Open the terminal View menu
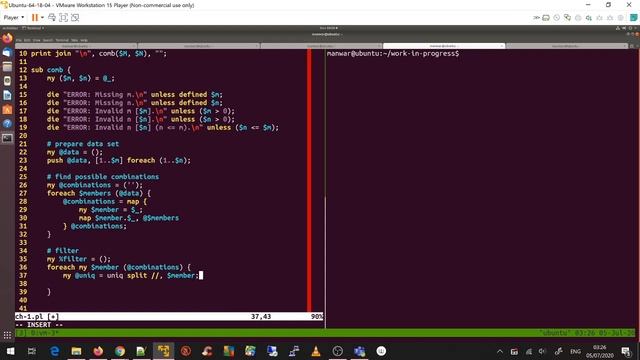Image resolution: width=640 pixels, height=360 pixels. click(x=36, y=40)
